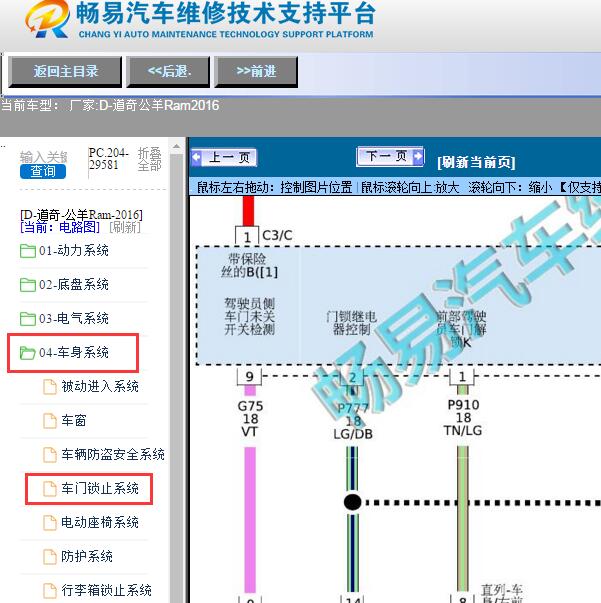Click the 防护系统 document icon
This screenshot has width=601, height=603.
click(50, 556)
